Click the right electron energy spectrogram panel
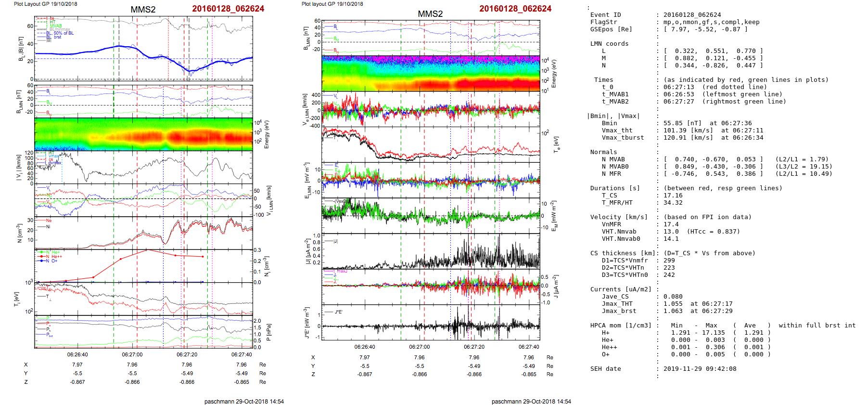The height and width of the screenshot is (405, 868). [x=431, y=73]
